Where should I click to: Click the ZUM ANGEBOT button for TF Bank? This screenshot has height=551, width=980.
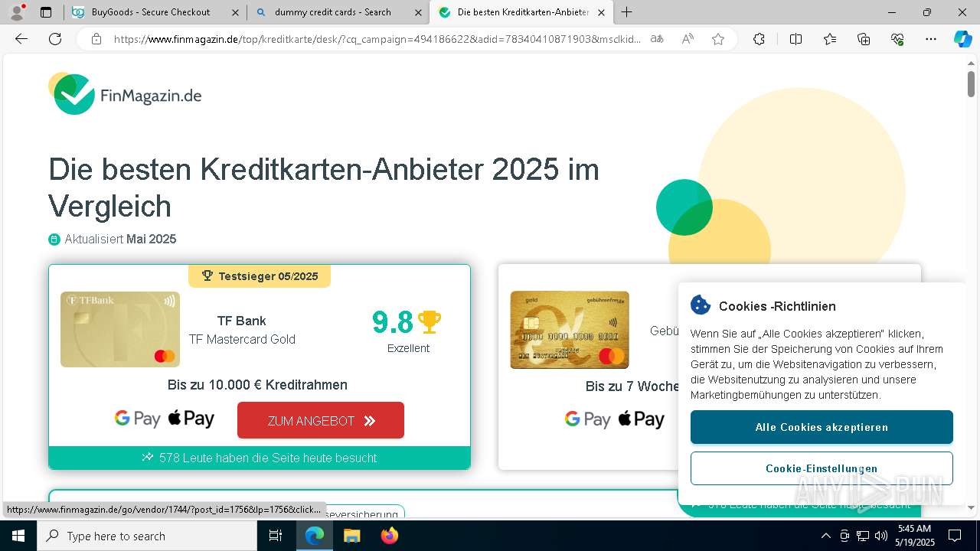point(321,420)
